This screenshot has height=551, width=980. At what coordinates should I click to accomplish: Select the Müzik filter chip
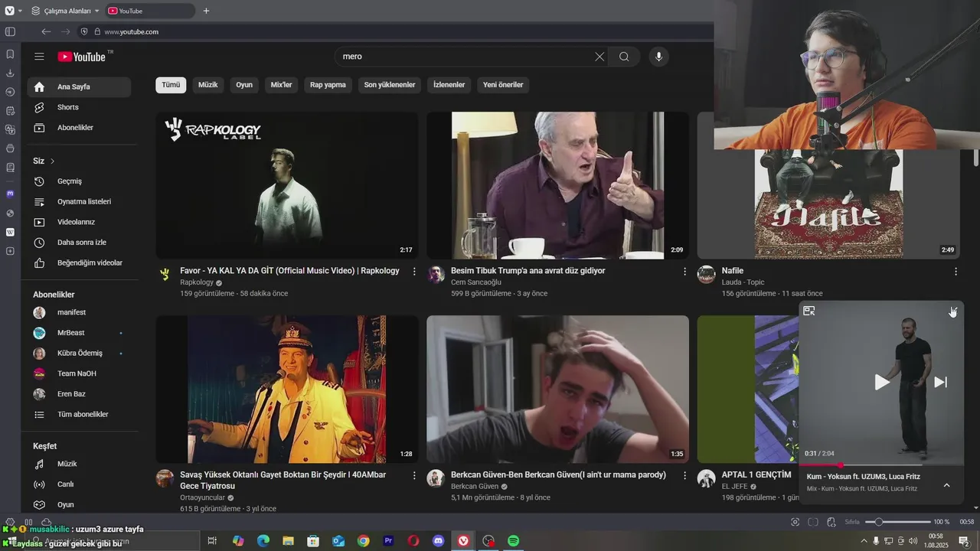point(208,85)
